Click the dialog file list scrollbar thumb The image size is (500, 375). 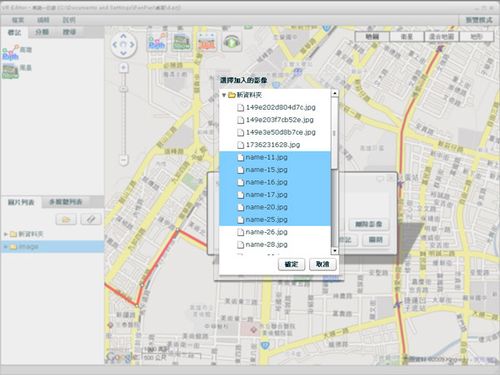click(x=335, y=133)
